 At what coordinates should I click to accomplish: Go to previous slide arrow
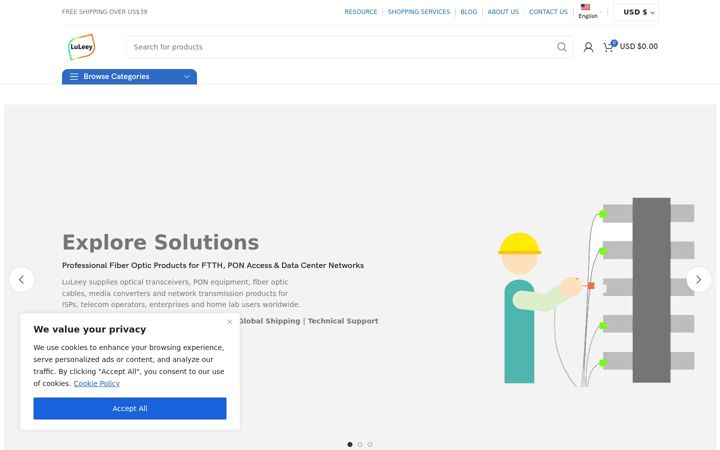coord(21,279)
